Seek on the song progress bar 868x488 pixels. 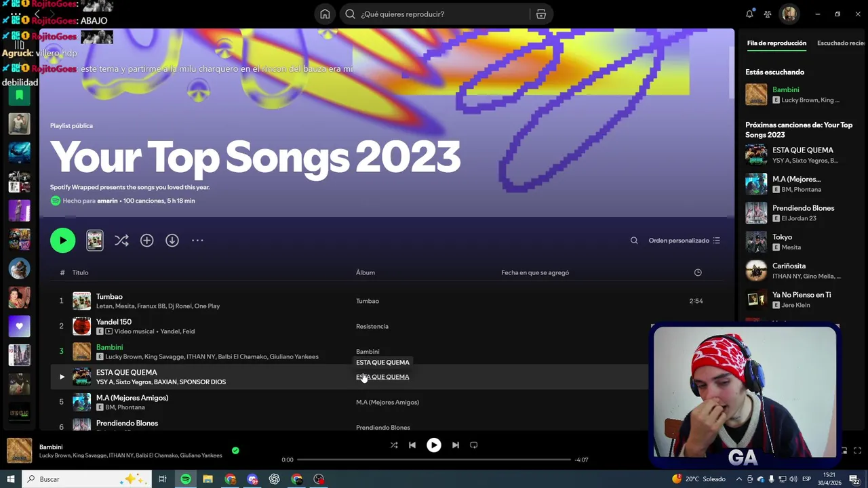coord(434,460)
